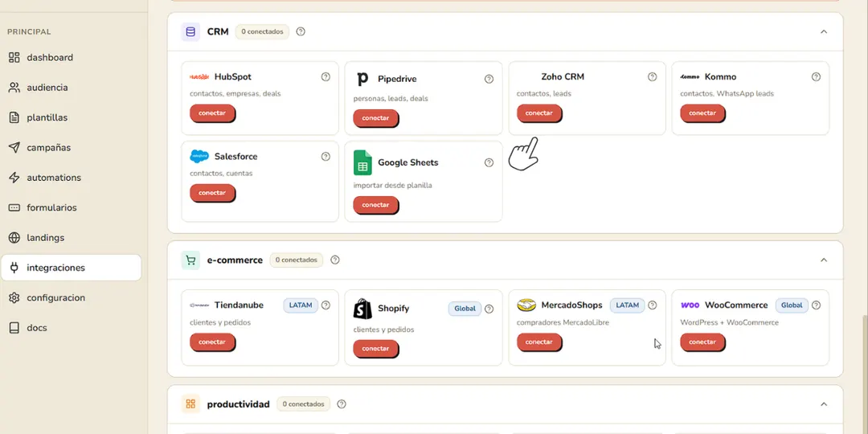Click LATAM badge on Tiendanube

pyautogui.click(x=301, y=305)
